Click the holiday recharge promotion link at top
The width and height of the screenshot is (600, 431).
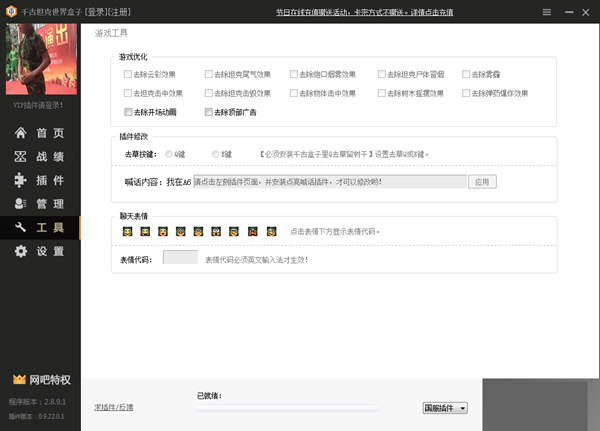pyautogui.click(x=365, y=12)
